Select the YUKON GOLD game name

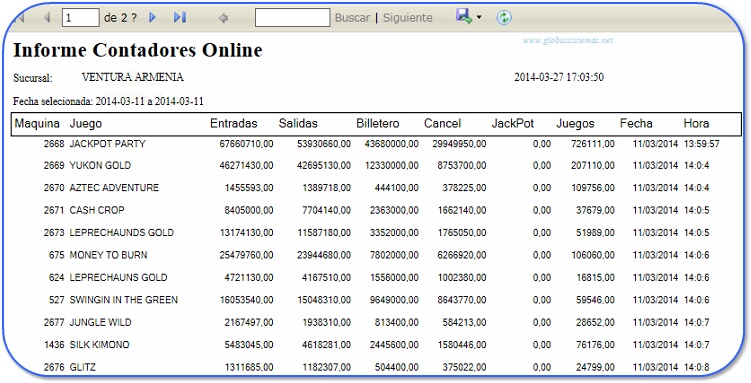100,166
